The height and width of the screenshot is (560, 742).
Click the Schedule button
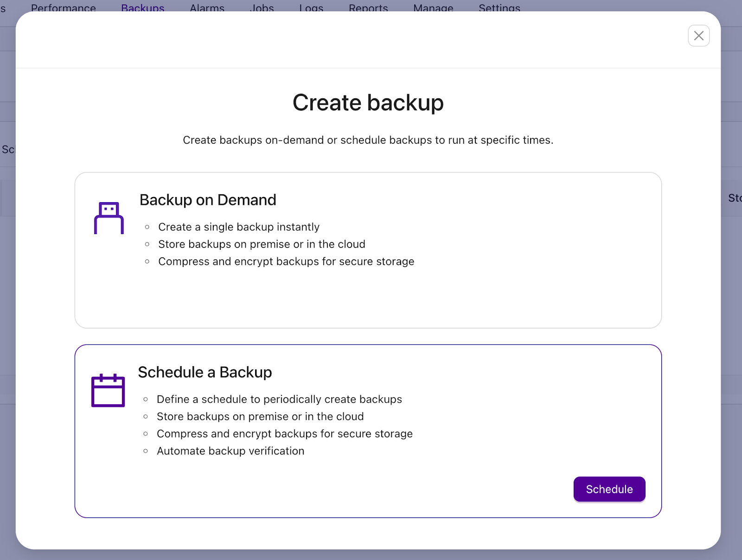(609, 489)
